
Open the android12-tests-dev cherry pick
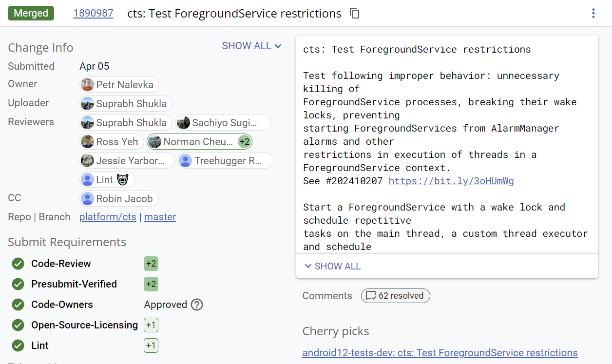pyautogui.click(x=440, y=352)
